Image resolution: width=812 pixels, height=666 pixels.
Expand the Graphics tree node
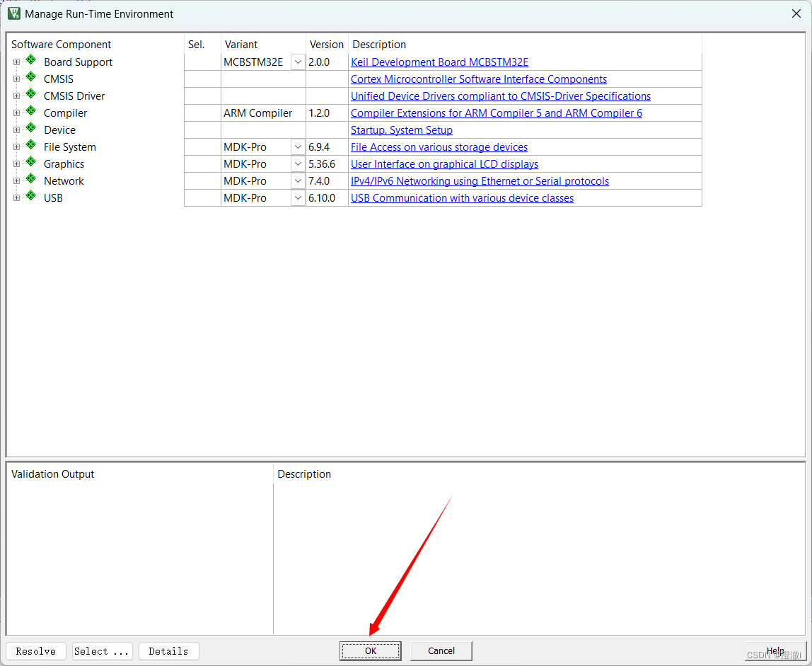coord(16,163)
